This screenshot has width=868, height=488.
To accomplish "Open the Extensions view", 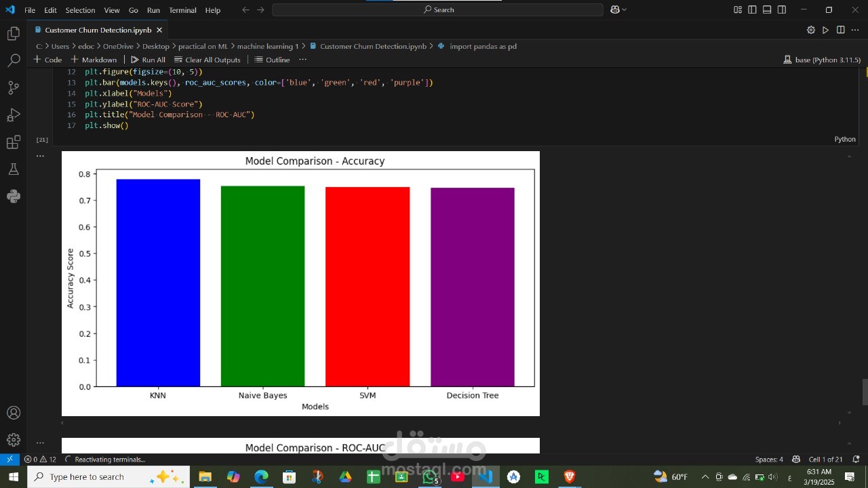I will click(x=14, y=142).
